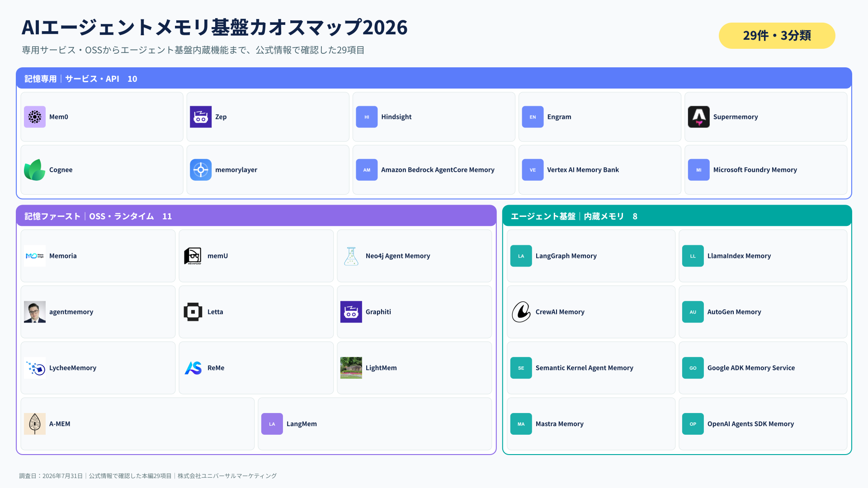Click the Memoria logo icon
Viewport: 868px width, 488px height.
35,256
